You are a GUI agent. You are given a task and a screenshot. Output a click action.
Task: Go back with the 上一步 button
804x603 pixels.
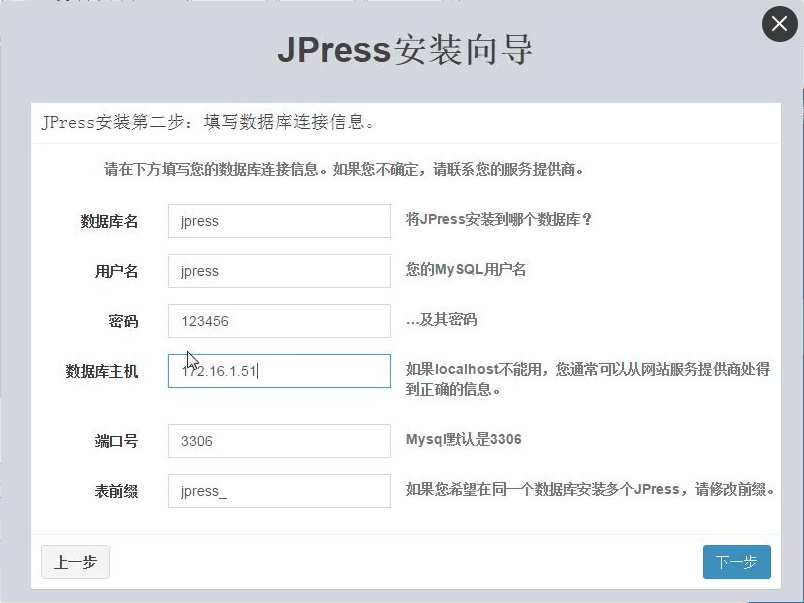pos(75,562)
